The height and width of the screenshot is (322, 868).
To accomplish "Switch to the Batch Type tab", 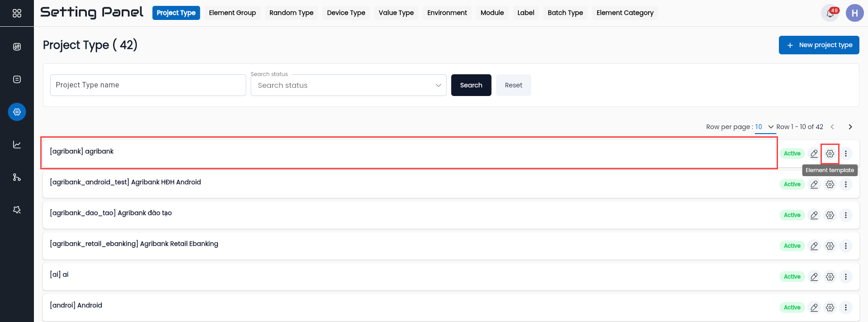I will [x=565, y=13].
